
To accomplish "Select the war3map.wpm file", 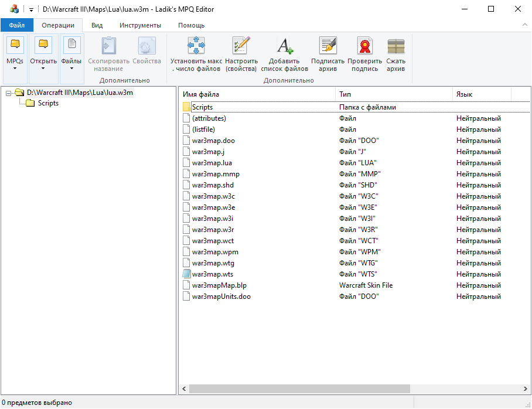I will point(215,252).
